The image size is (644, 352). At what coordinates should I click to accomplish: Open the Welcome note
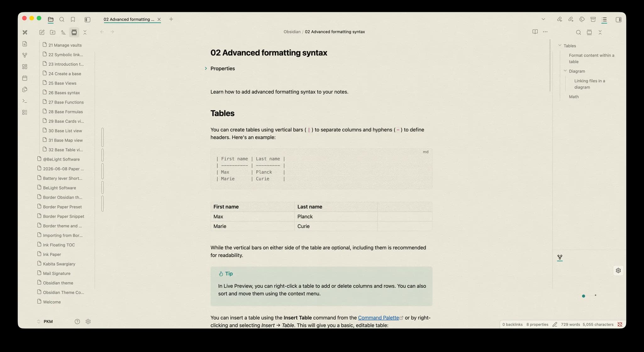(52, 302)
